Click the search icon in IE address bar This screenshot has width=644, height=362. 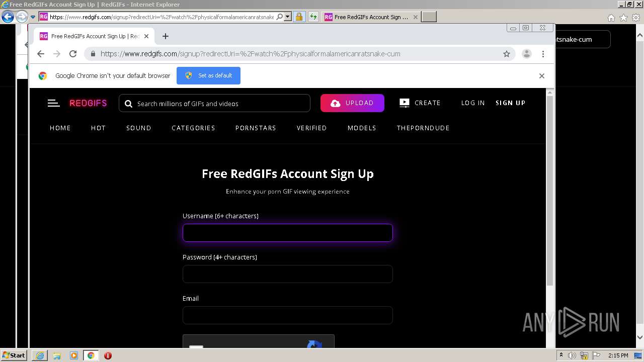coord(280,17)
